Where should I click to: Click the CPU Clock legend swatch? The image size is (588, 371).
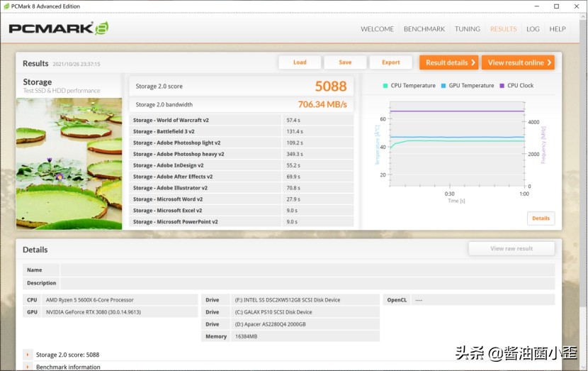point(502,86)
